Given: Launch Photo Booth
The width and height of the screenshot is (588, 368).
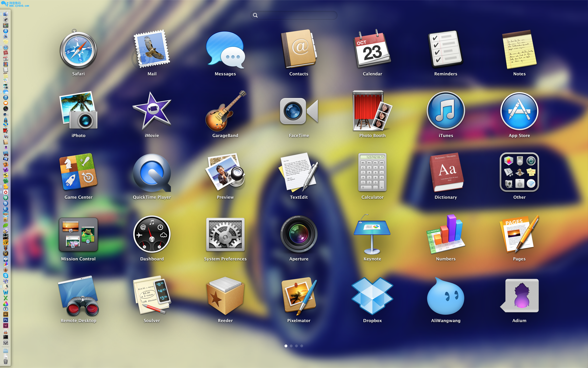Looking at the screenshot, I should click(372, 111).
